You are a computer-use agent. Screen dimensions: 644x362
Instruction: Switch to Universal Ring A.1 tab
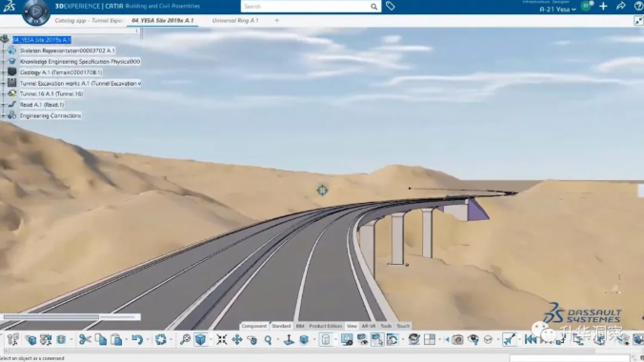coord(235,21)
